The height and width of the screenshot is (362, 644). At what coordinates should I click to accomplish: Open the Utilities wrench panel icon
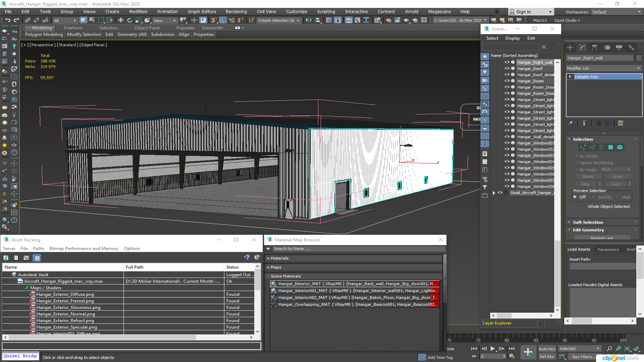pos(631,48)
